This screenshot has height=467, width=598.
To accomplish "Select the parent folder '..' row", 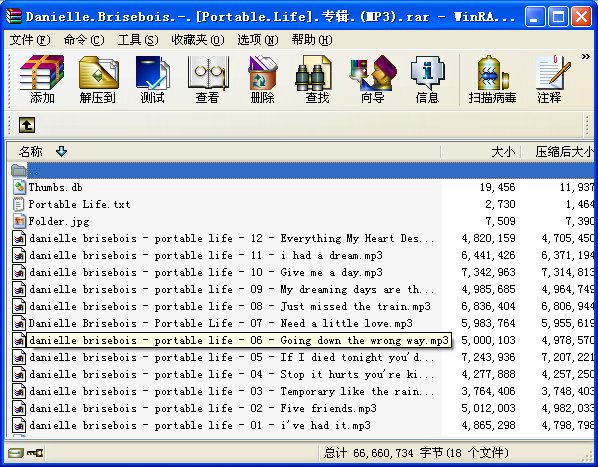I will tap(301, 170).
